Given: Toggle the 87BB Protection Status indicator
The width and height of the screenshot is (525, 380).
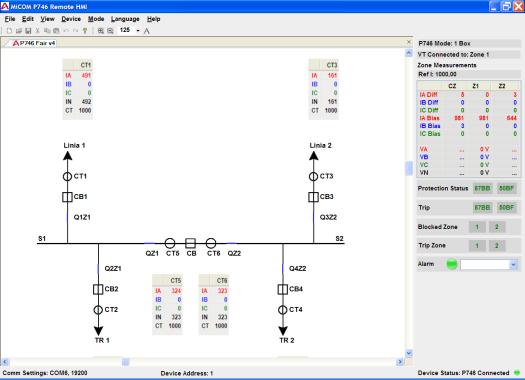Looking at the screenshot, I should [x=482, y=188].
